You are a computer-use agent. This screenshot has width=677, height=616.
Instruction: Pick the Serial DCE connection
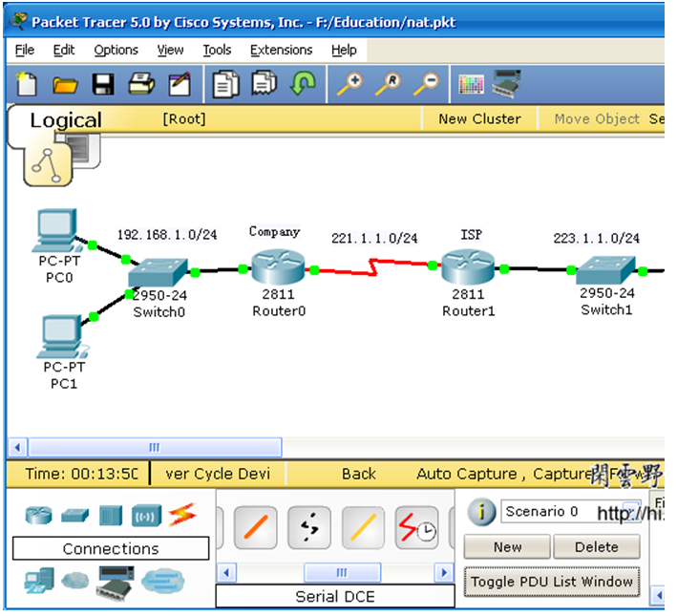click(x=416, y=527)
